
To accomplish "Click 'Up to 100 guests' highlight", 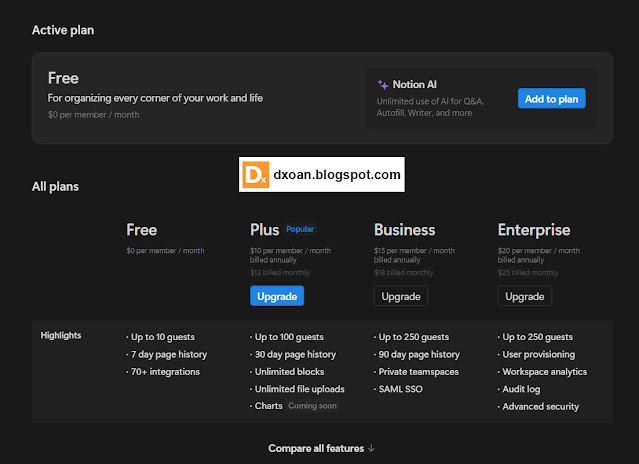I will pyautogui.click(x=289, y=337).
